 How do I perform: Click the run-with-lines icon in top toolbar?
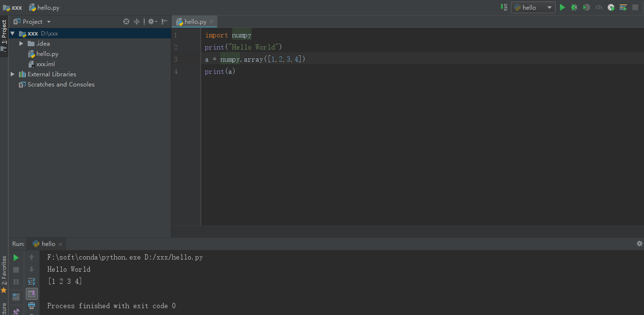click(x=623, y=7)
